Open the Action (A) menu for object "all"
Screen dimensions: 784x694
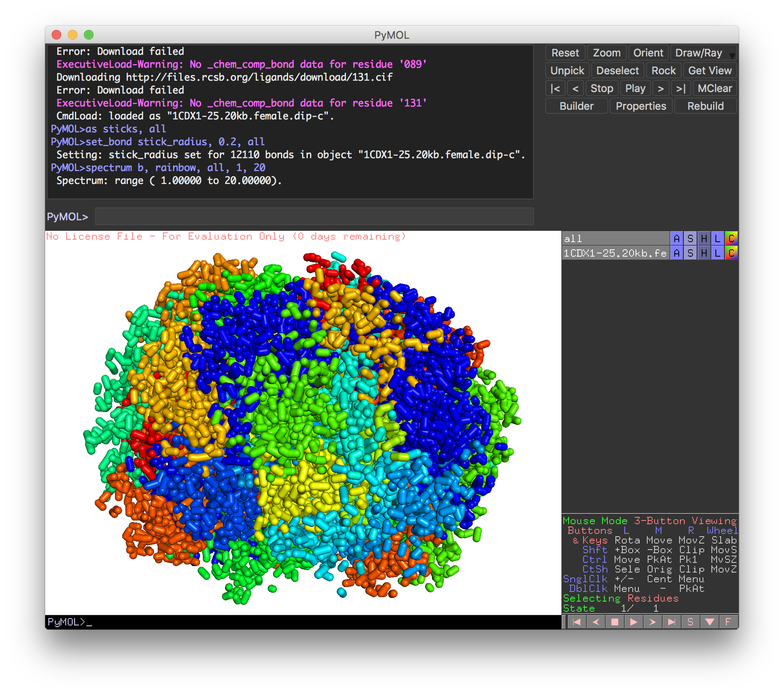coord(677,238)
